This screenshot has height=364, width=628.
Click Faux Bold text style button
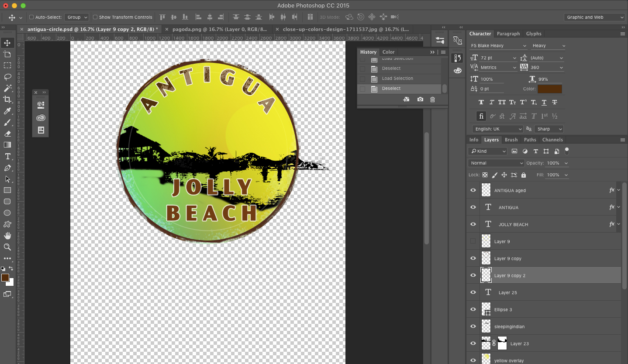pyautogui.click(x=481, y=103)
